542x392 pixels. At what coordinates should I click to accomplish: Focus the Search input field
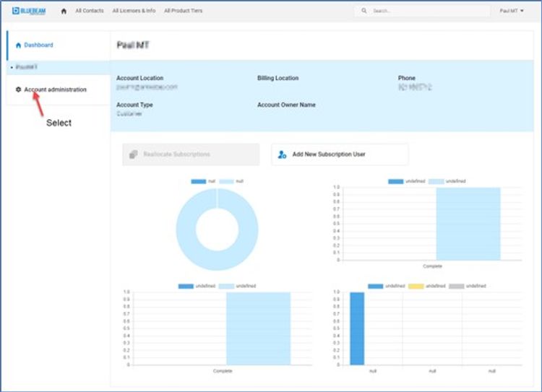click(422, 11)
